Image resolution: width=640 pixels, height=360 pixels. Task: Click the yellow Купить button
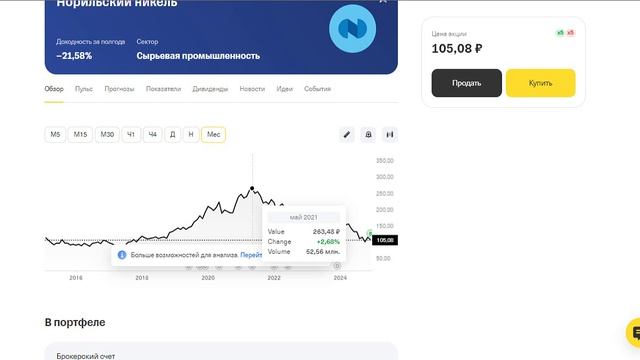click(x=540, y=83)
